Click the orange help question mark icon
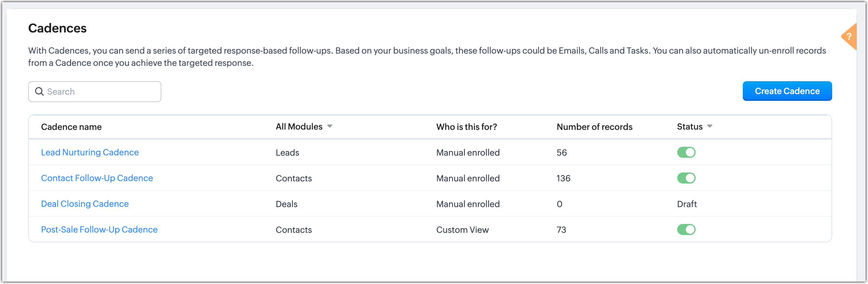The height and width of the screenshot is (284, 868). pos(849,37)
